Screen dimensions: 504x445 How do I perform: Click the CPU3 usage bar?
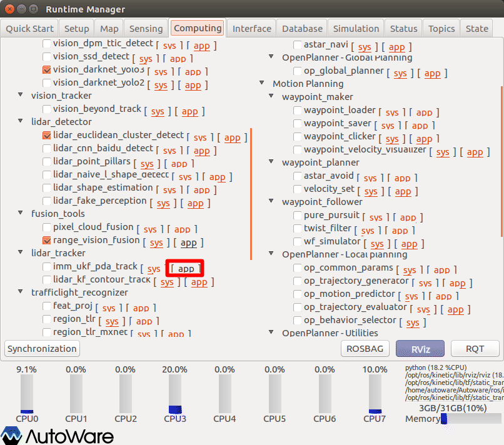pyautogui.click(x=174, y=394)
